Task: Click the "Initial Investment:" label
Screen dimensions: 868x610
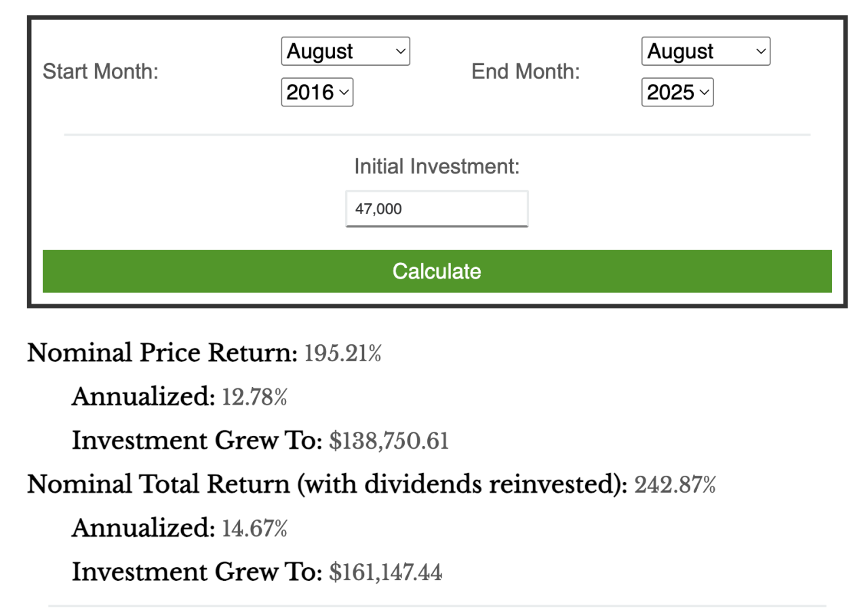Action: click(437, 166)
